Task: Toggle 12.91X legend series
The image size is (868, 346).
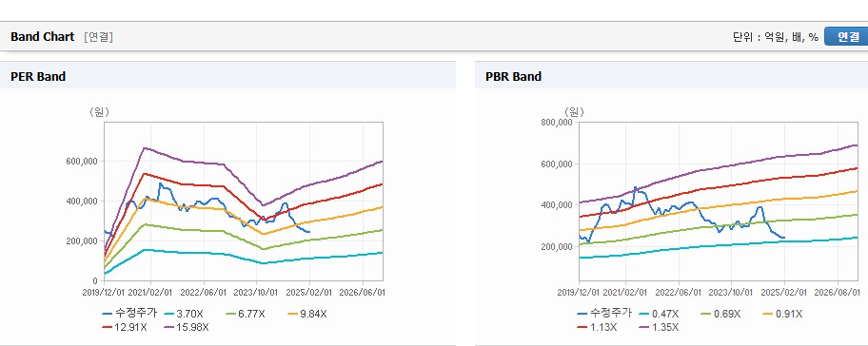Action: [x=125, y=327]
